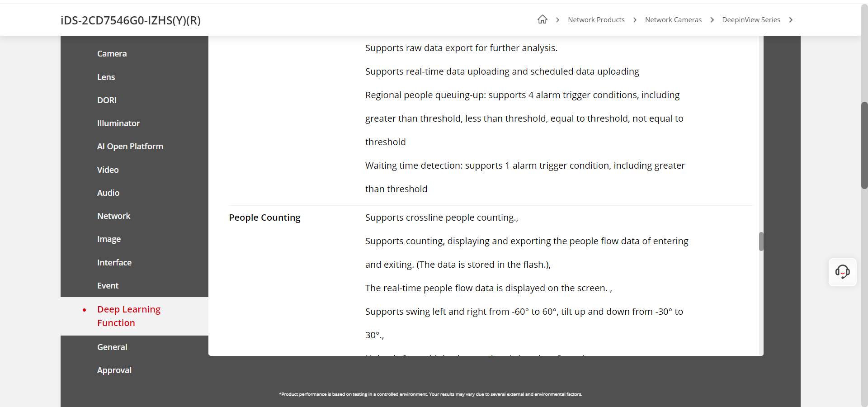Image resolution: width=868 pixels, height=407 pixels.
Task: Jump to the Camera specification section
Action: 112,54
